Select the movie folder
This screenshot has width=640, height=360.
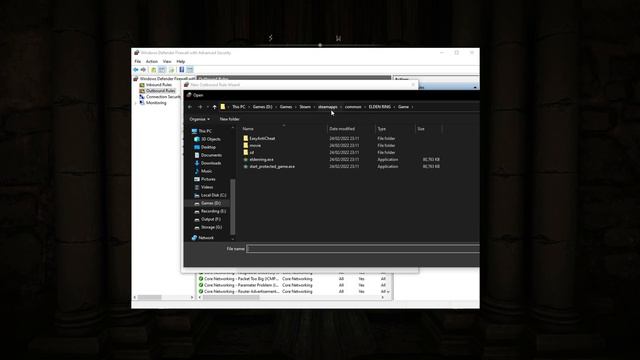(x=255, y=145)
